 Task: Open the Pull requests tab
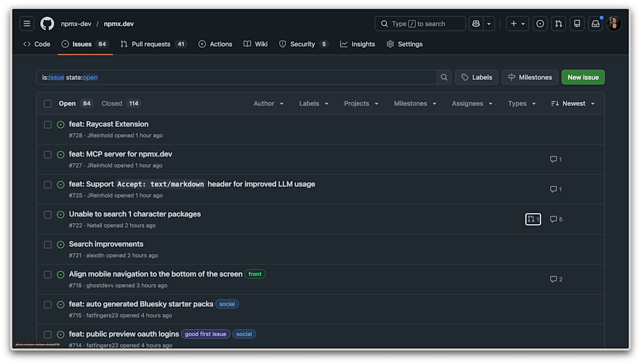pos(153,44)
